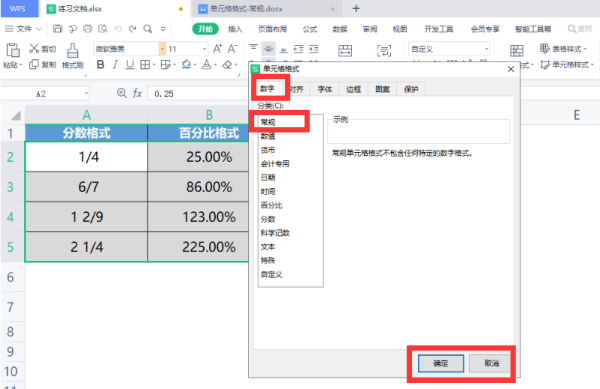The height and width of the screenshot is (389, 600).
Task: Click the Save icon in quick access toolbar
Action: point(57,29)
